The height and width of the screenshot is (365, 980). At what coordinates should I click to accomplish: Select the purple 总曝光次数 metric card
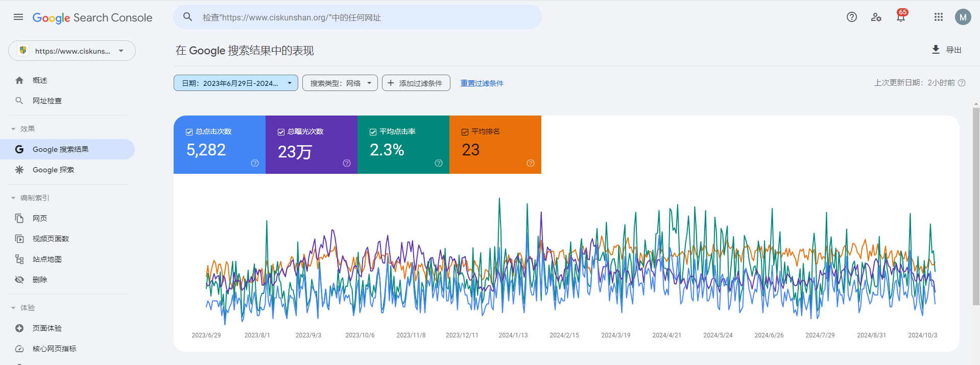point(312,145)
